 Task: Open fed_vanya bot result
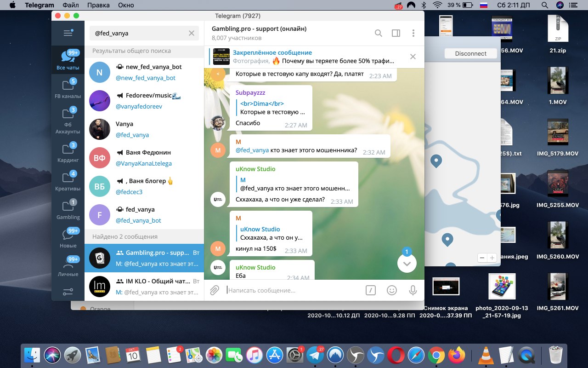(x=144, y=215)
